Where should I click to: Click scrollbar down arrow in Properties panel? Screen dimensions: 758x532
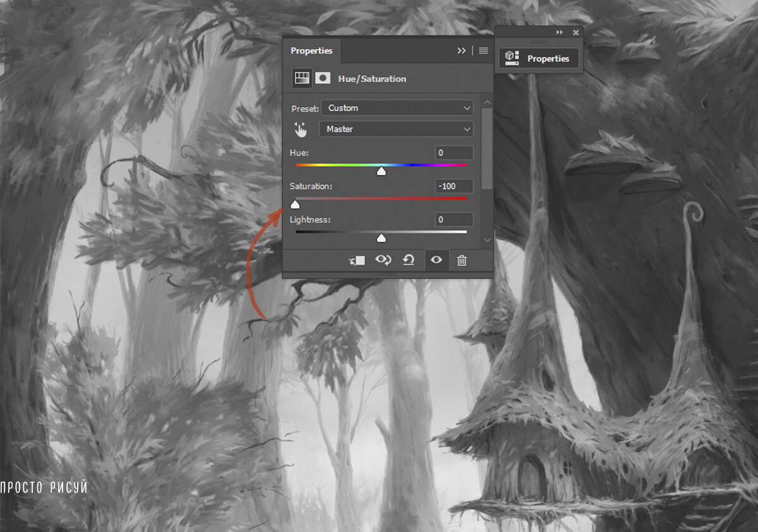click(486, 240)
